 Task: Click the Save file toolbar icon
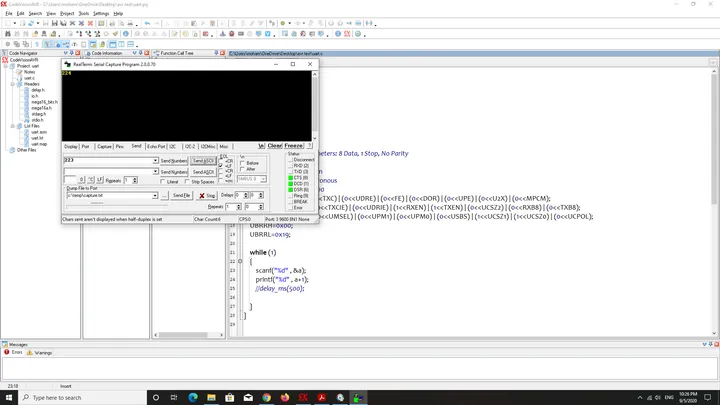[55, 23]
